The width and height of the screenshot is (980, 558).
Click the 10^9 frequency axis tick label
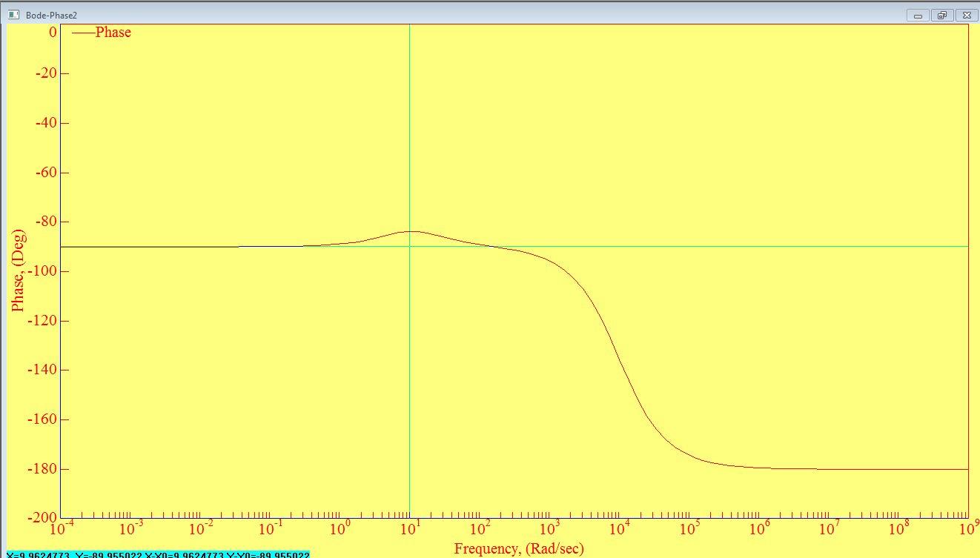(x=967, y=528)
